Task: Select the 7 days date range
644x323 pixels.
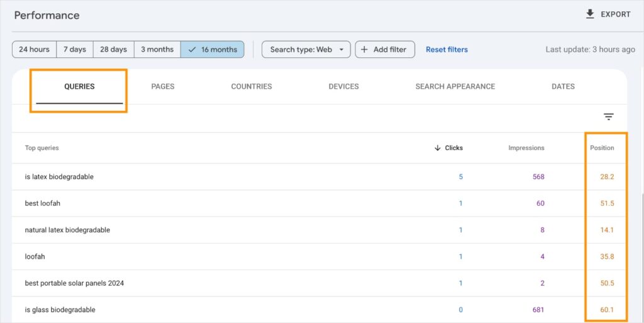Action: (x=75, y=49)
